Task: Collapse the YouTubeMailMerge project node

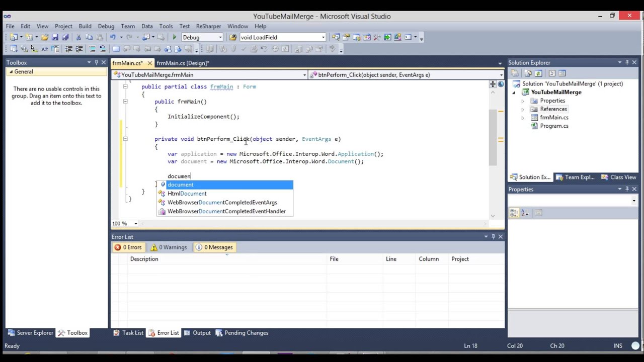Action: [x=514, y=93]
